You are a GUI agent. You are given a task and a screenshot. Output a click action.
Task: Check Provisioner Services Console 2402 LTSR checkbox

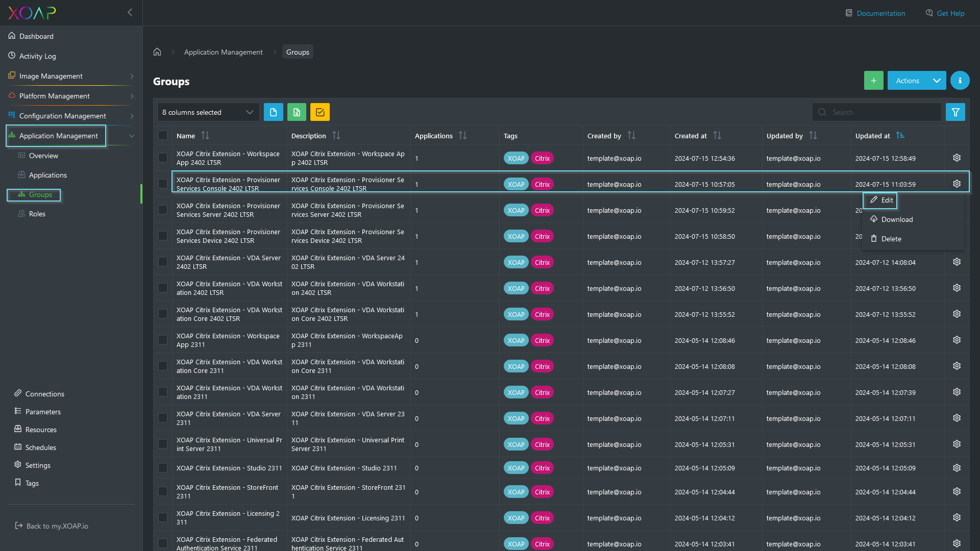coord(163,184)
